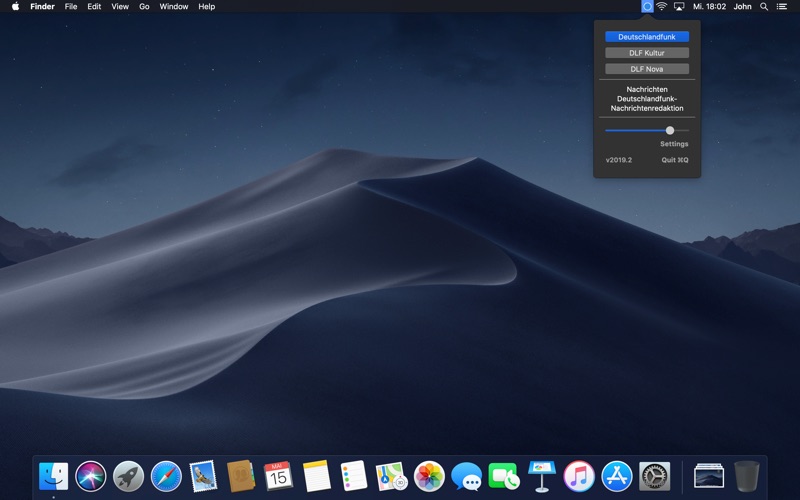
Task: Open the App Store dock icon
Action: pos(617,476)
